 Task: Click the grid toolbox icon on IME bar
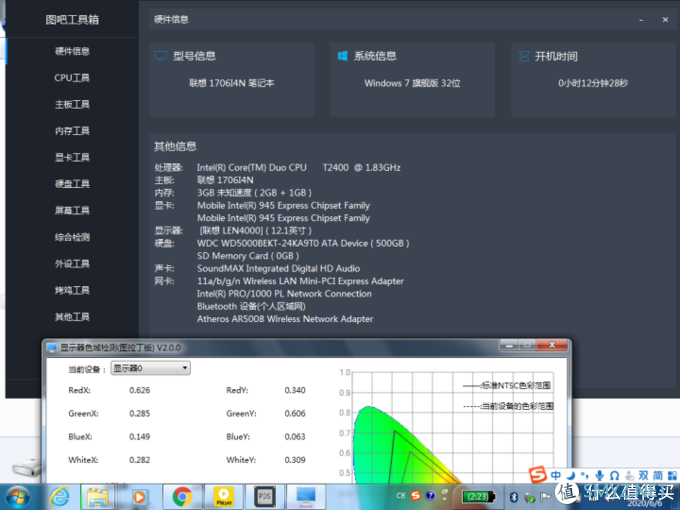click(672, 475)
